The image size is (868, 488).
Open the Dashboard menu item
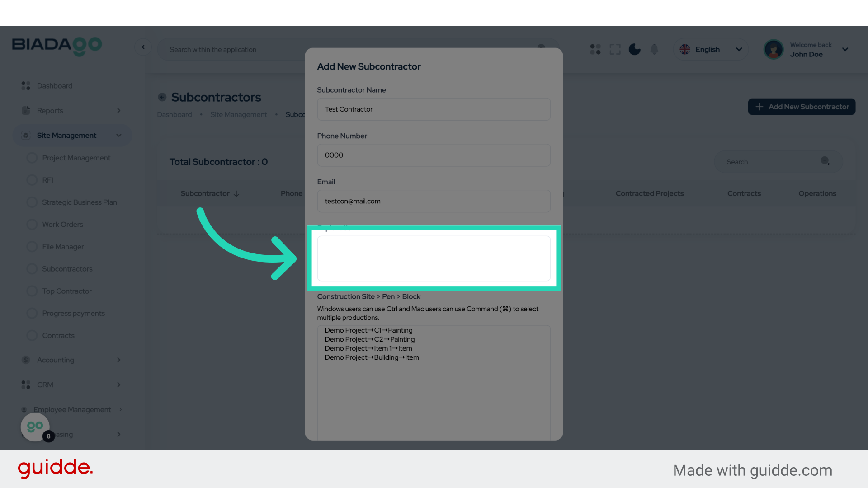pos(55,86)
